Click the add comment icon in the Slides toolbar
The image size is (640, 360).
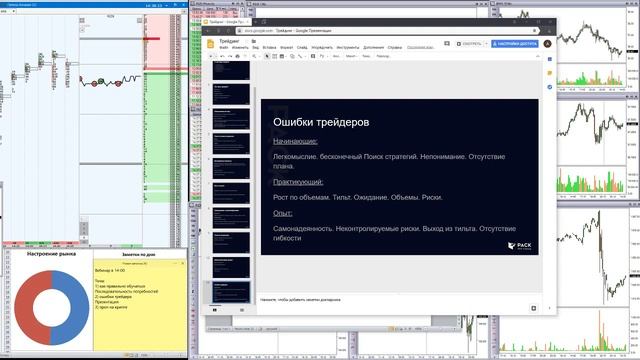click(313, 56)
